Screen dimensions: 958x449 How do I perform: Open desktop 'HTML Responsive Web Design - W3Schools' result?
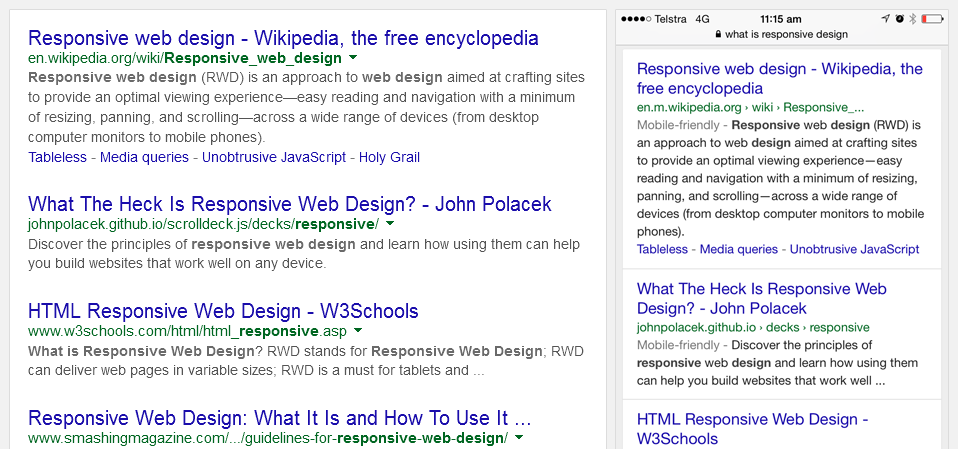click(223, 311)
